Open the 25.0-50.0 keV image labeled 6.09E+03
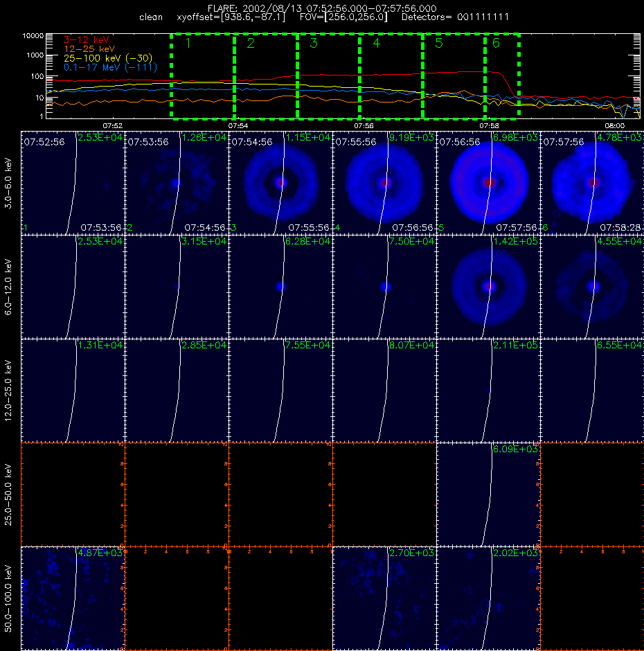This screenshot has height=651, width=644. pyautogui.click(x=488, y=494)
